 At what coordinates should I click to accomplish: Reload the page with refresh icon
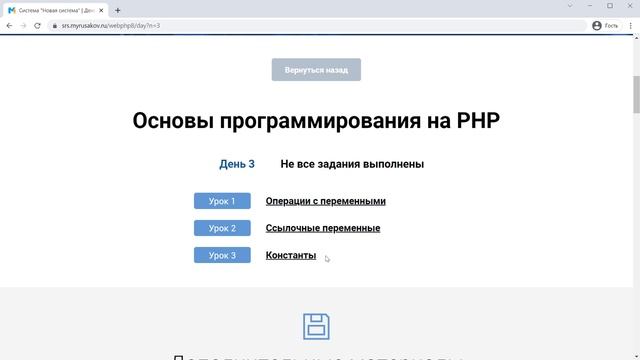coord(37,26)
